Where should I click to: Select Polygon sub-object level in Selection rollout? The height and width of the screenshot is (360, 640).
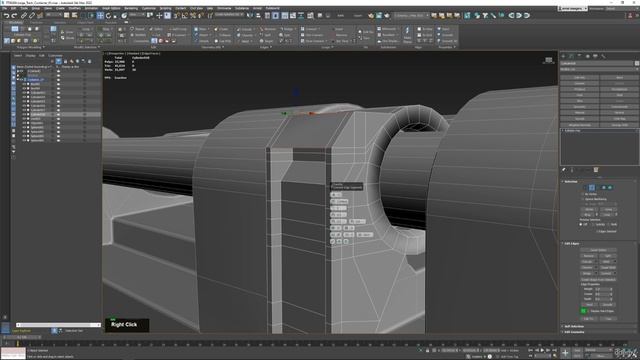click(604, 187)
